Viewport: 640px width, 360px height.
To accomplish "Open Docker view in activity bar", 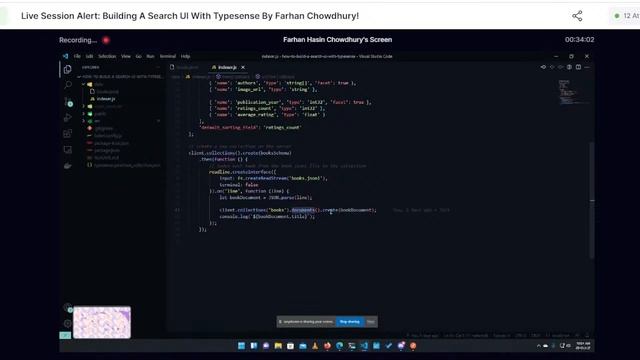I will tap(68, 166).
